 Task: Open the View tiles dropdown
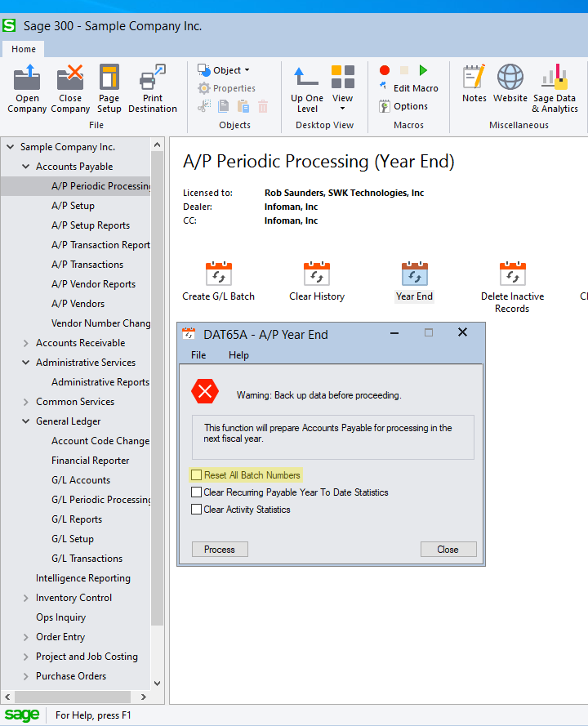(343, 88)
